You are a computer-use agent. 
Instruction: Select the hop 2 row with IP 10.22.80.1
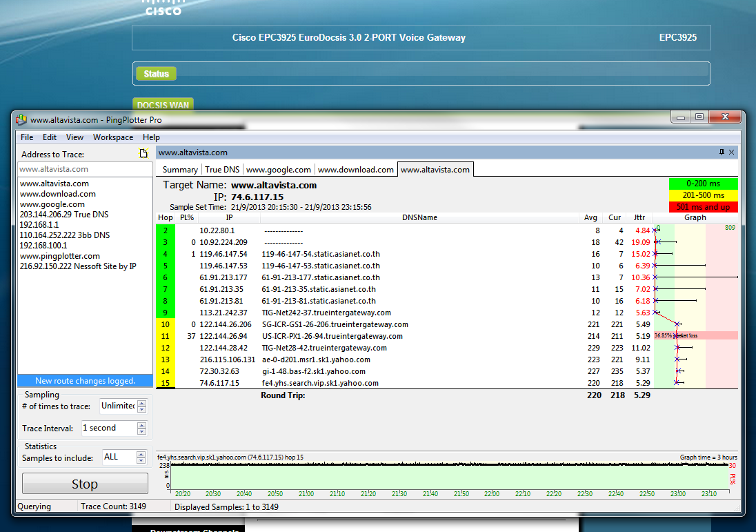pos(447,230)
